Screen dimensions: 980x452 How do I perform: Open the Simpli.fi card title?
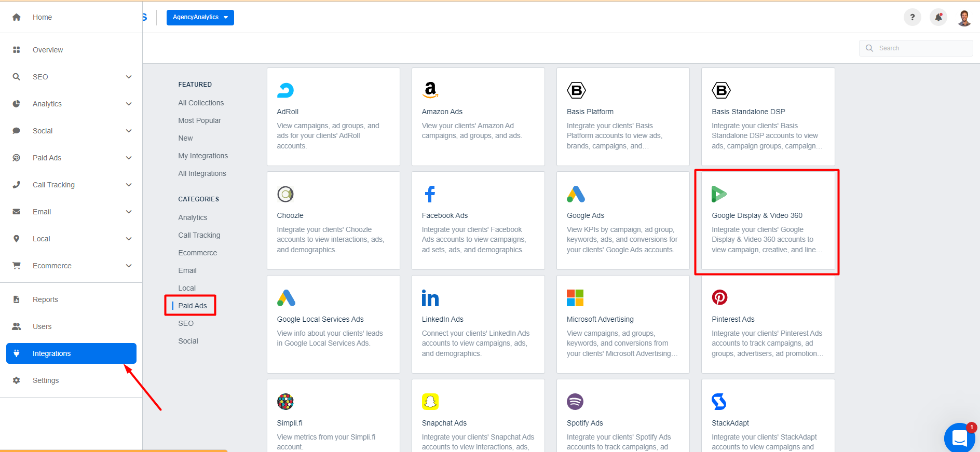point(290,423)
